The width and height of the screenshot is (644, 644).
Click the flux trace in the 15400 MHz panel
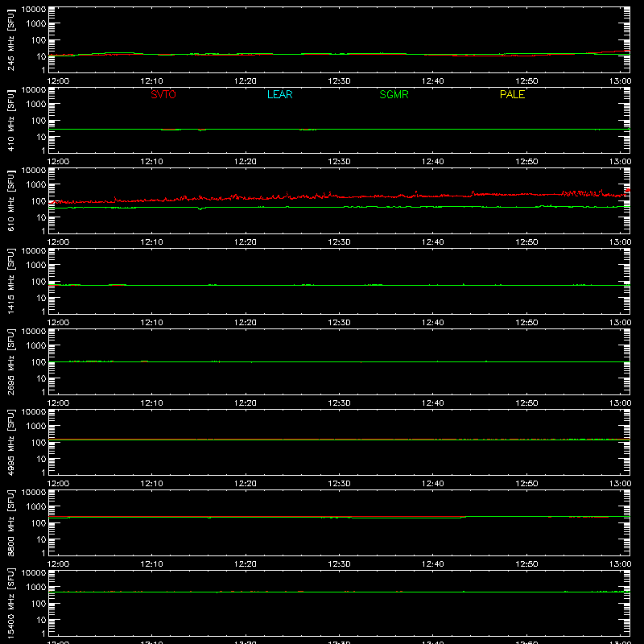tap(339, 592)
